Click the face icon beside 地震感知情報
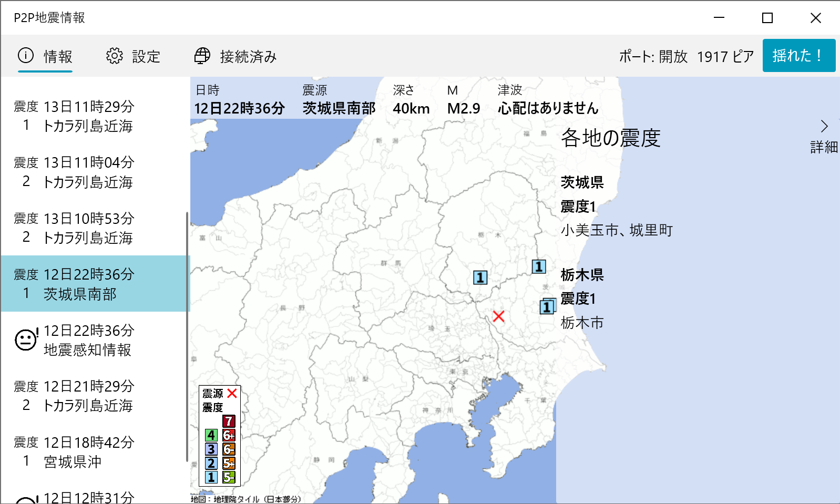Image resolution: width=840 pixels, height=504 pixels. click(26, 340)
